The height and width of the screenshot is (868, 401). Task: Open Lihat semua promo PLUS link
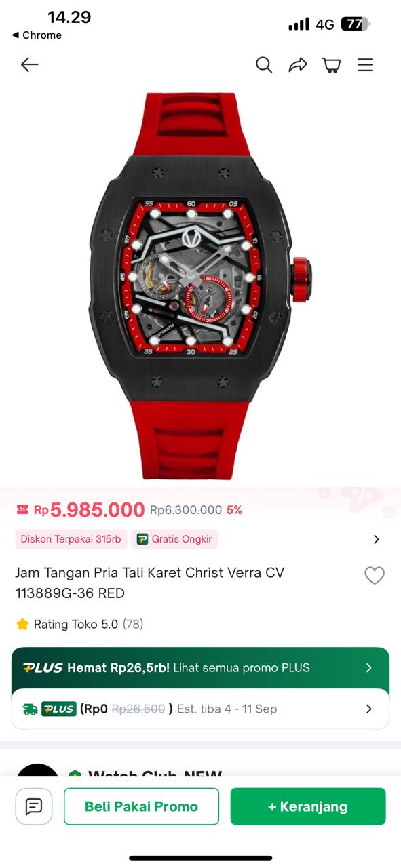coord(242,668)
